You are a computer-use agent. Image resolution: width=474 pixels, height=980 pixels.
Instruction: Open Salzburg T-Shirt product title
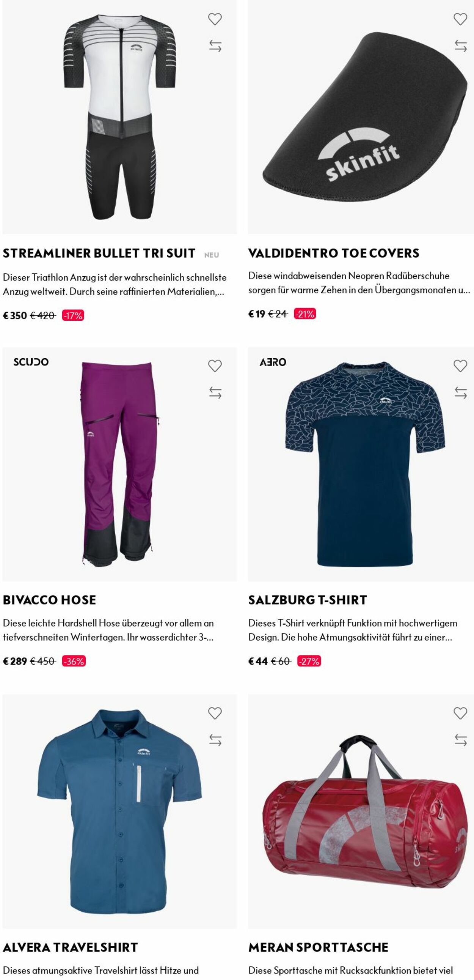pos(308,600)
